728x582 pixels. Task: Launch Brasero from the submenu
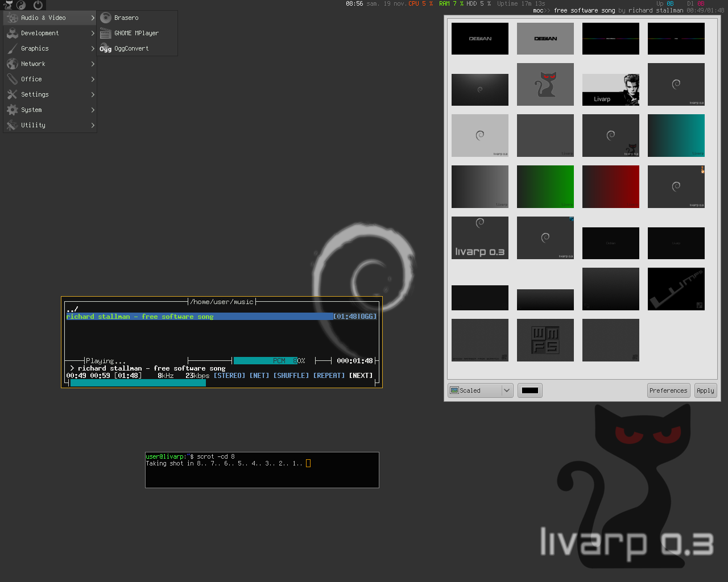pyautogui.click(x=137, y=18)
